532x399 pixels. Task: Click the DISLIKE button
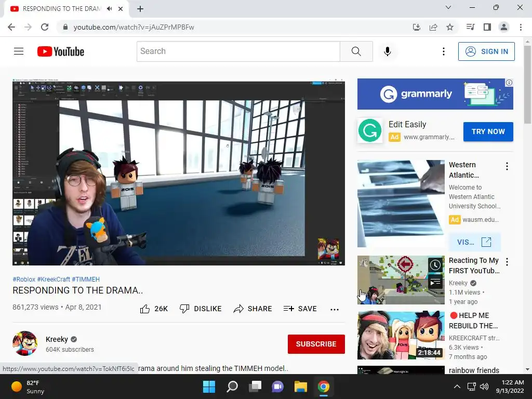tap(201, 309)
